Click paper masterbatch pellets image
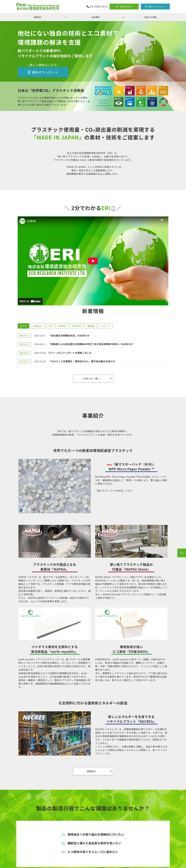The width and height of the screenshot is (186, 868). click(54, 486)
